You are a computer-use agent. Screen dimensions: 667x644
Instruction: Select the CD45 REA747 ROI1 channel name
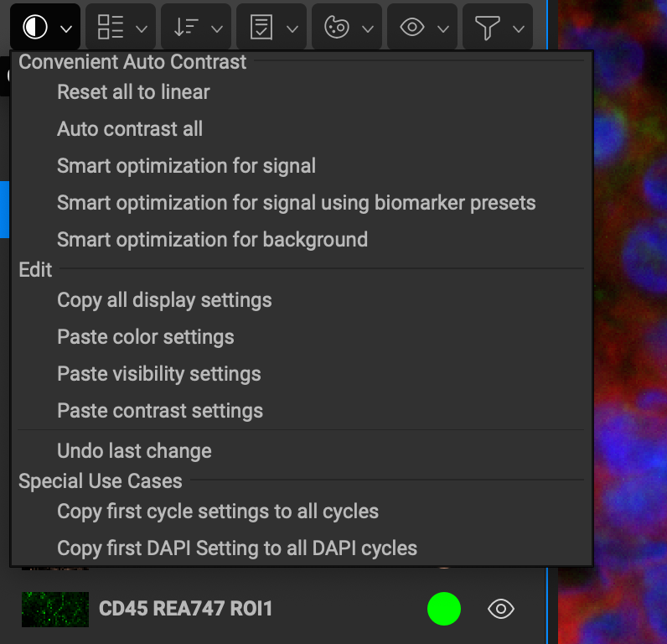[x=185, y=608]
